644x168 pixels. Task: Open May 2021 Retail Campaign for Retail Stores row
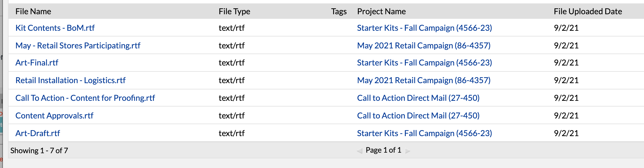pos(424,46)
